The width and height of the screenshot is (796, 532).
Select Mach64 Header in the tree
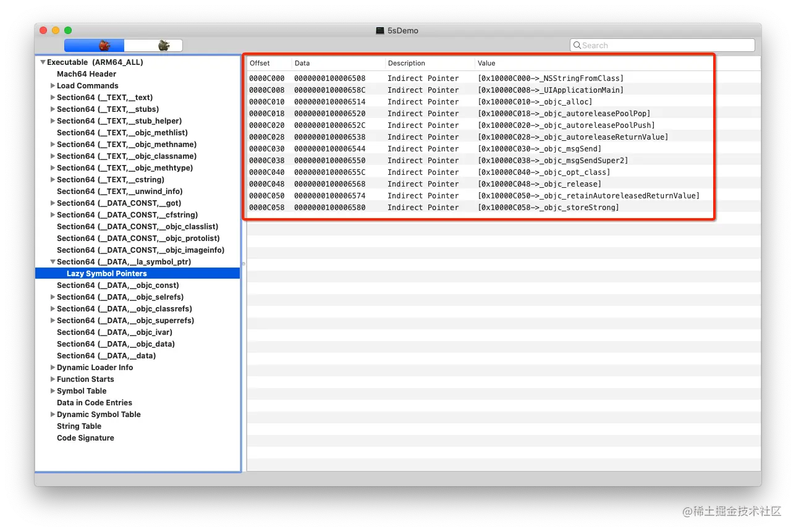87,74
